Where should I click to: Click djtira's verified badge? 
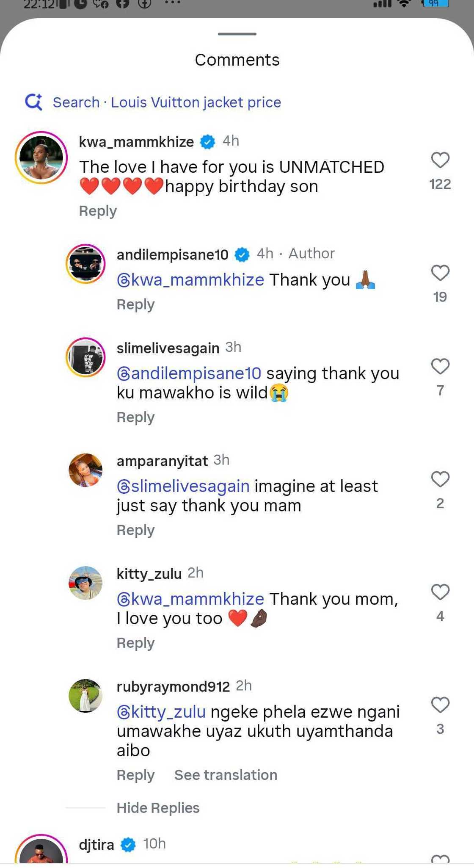click(129, 843)
